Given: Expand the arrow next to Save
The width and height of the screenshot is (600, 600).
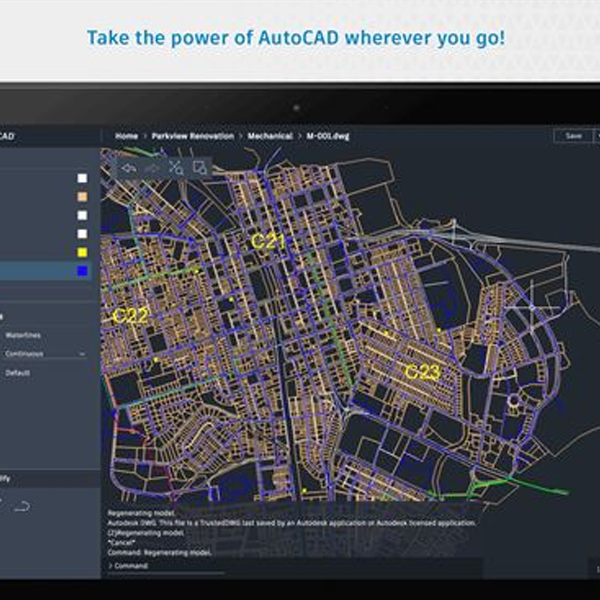Looking at the screenshot, I should (594, 135).
